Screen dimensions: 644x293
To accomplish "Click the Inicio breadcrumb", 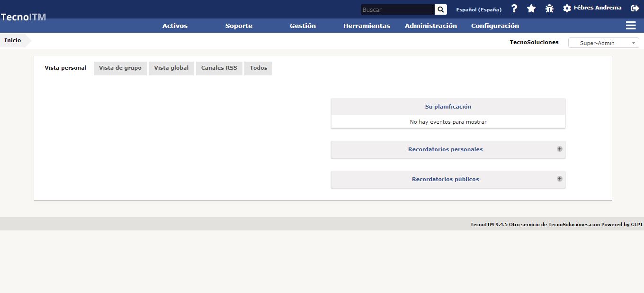I will tap(13, 41).
